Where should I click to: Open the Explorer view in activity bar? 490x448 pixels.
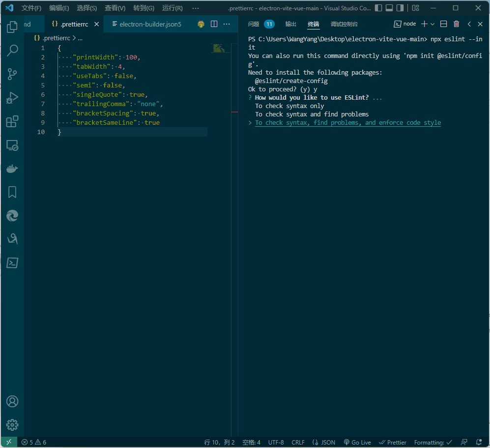12,27
